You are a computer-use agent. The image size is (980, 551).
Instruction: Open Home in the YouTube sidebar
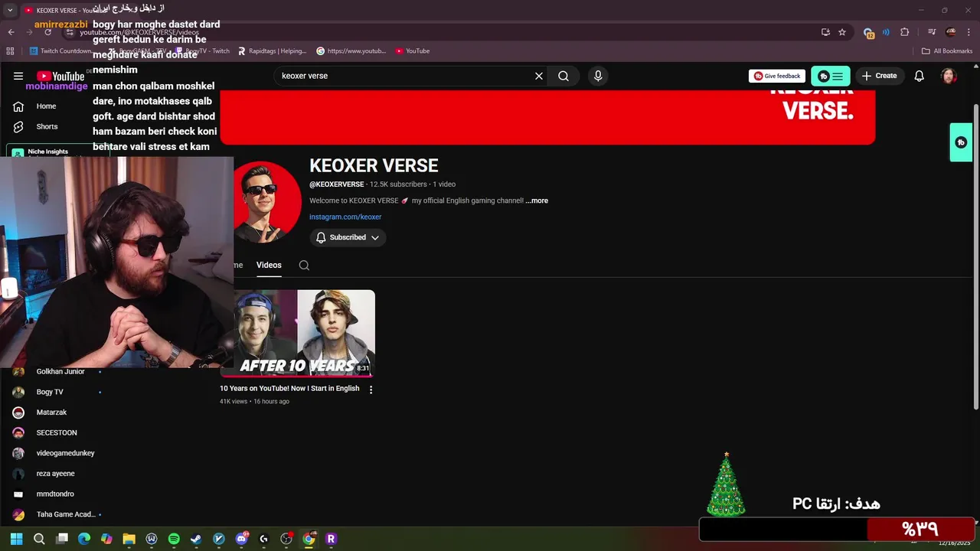click(x=46, y=106)
